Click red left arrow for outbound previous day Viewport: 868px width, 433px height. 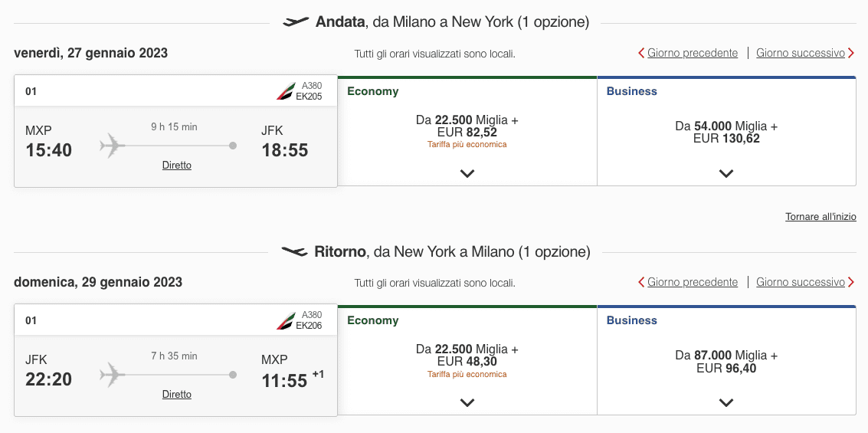coord(641,53)
